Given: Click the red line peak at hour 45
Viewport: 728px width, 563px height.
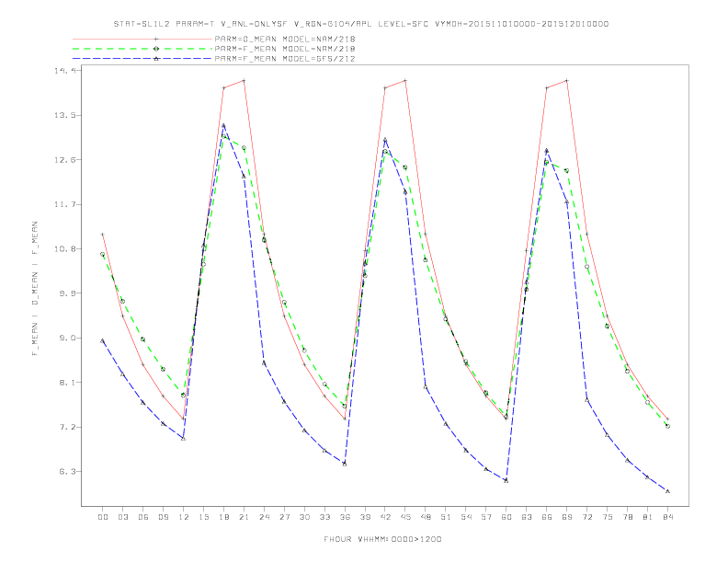Looking at the screenshot, I should 405,80.
